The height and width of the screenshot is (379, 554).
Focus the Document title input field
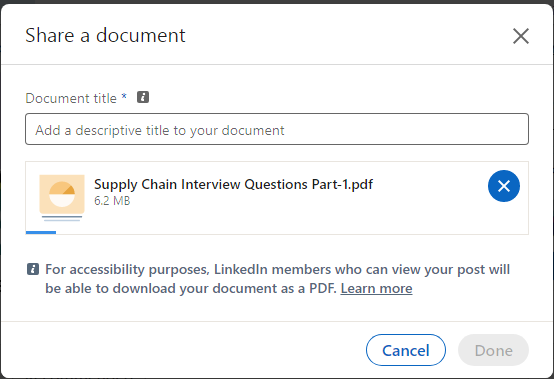click(x=277, y=129)
